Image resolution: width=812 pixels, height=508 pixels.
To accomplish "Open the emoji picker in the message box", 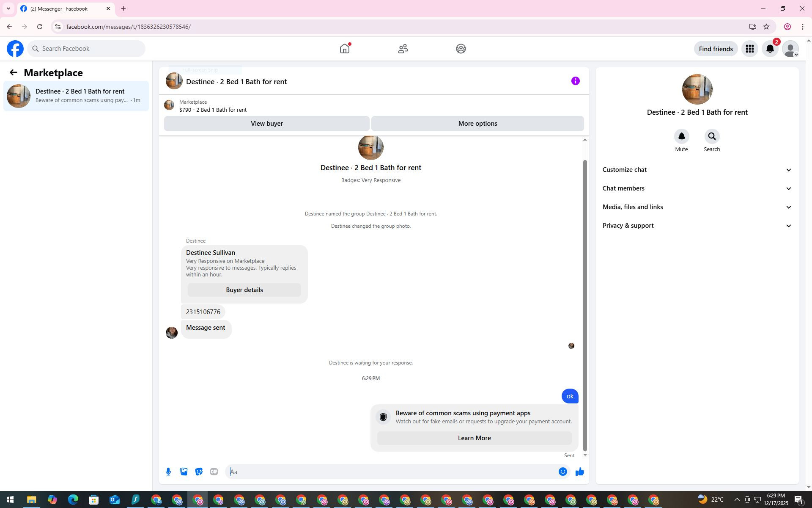I will [x=562, y=472].
